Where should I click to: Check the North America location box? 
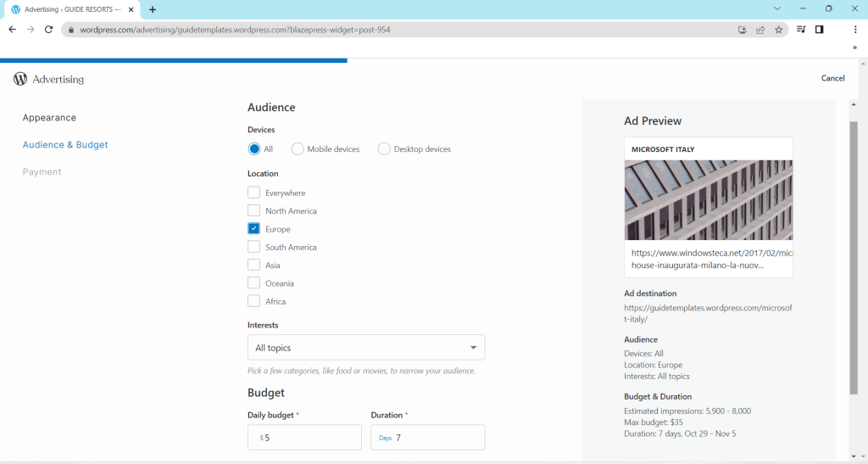[x=254, y=210]
